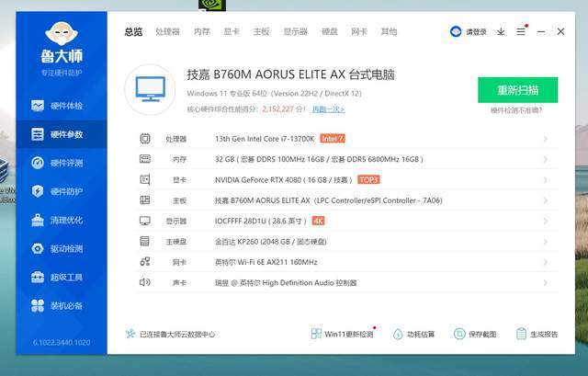Click the score 2,152,227 text

click(277, 109)
